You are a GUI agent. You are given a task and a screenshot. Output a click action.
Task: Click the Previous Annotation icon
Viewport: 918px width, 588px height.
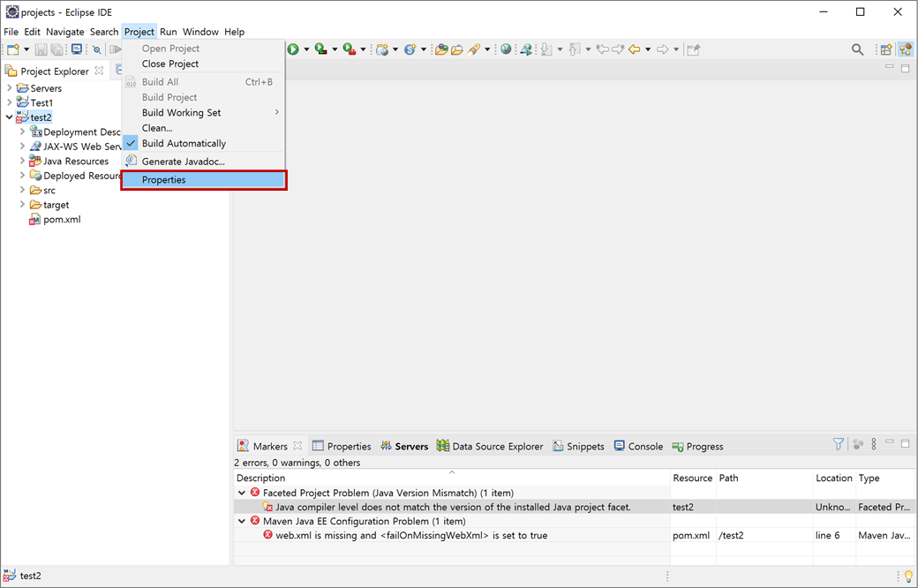click(575, 49)
